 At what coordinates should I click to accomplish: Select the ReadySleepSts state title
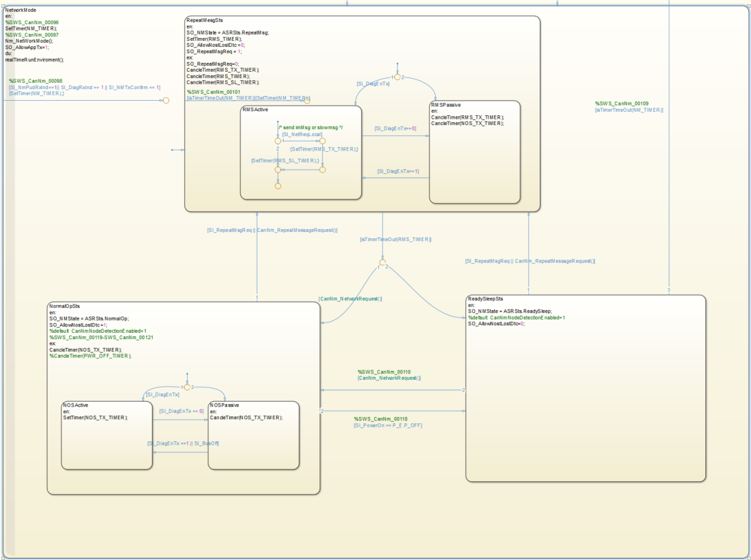pyautogui.click(x=485, y=299)
